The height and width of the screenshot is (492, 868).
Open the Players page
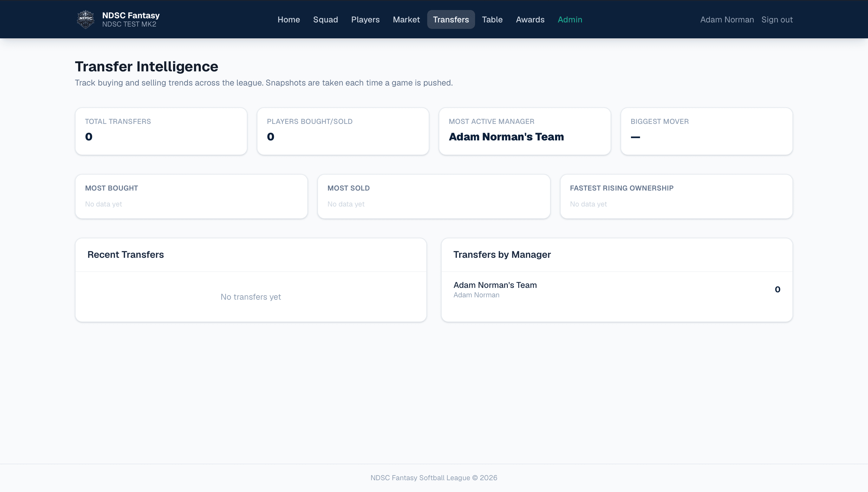(x=365, y=19)
